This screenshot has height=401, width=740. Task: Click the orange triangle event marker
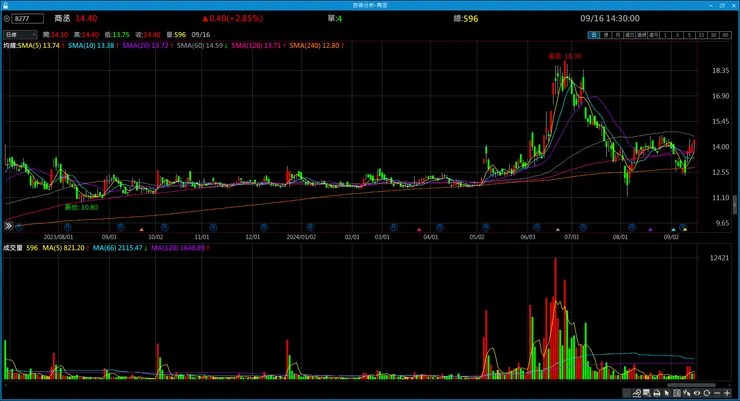tap(141, 230)
